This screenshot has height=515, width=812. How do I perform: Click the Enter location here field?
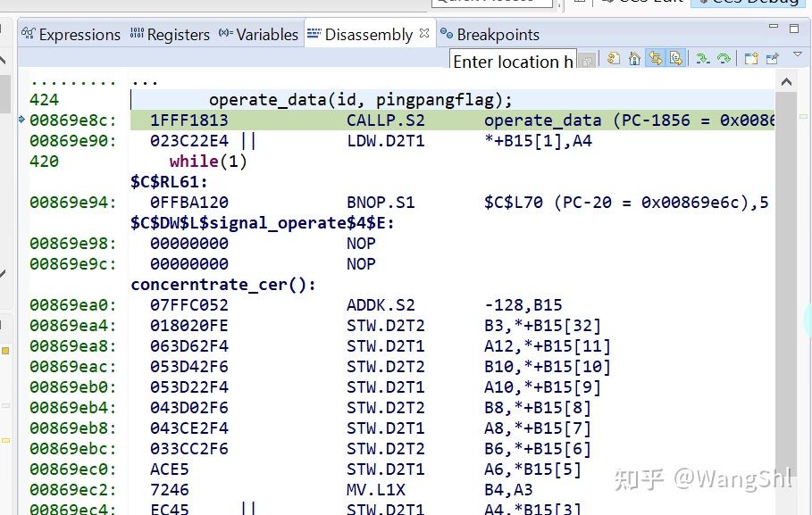tap(514, 62)
